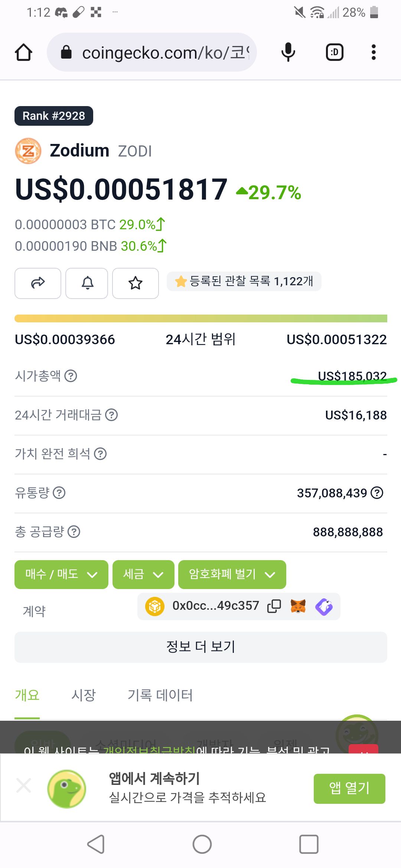The width and height of the screenshot is (401, 868).
Task: Show market cap help tooltip
Action: coord(71,376)
